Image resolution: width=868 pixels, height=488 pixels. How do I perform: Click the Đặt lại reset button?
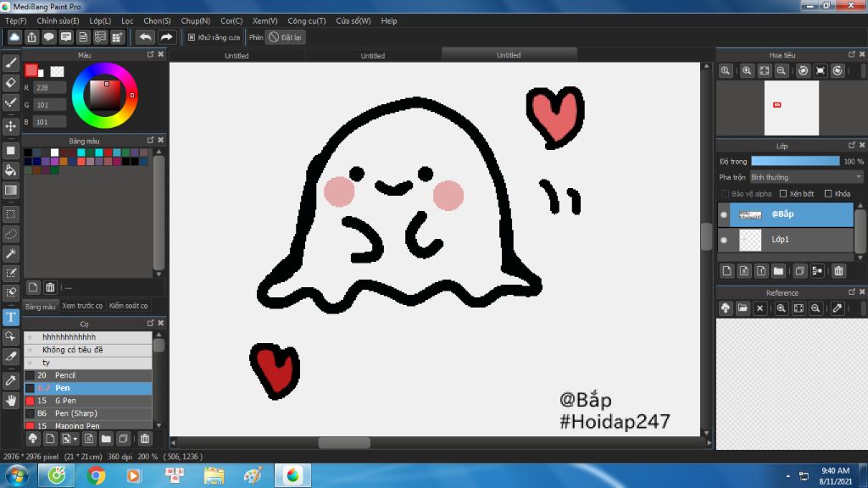pos(285,37)
